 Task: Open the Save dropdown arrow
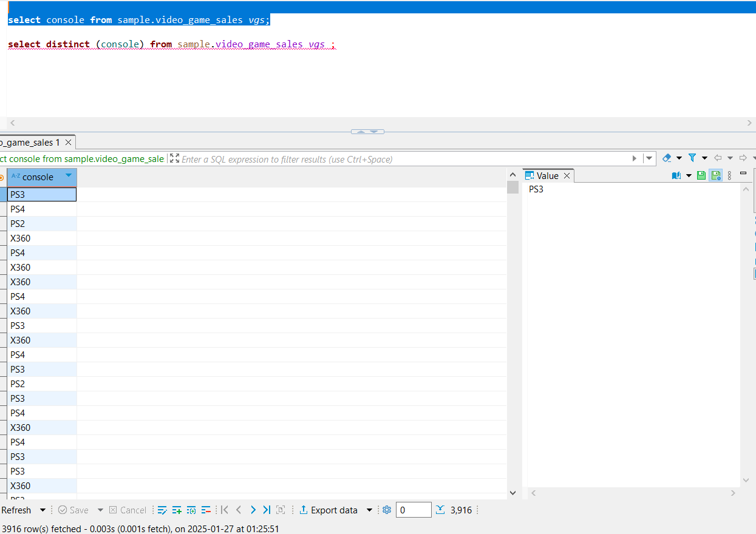click(100, 510)
